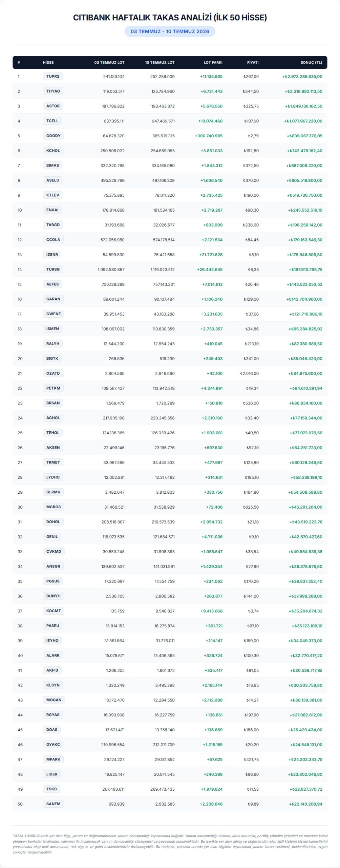
Task: Click the 10 TEMMUZ LOT column header
Action: coord(160,62)
